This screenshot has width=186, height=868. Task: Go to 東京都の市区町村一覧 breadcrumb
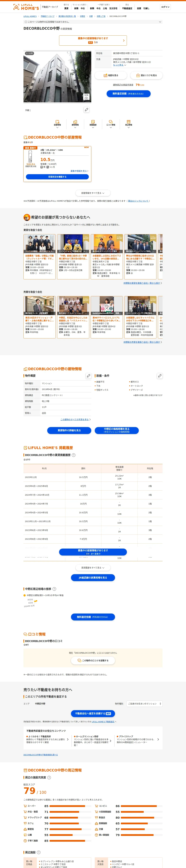click(x=67, y=16)
